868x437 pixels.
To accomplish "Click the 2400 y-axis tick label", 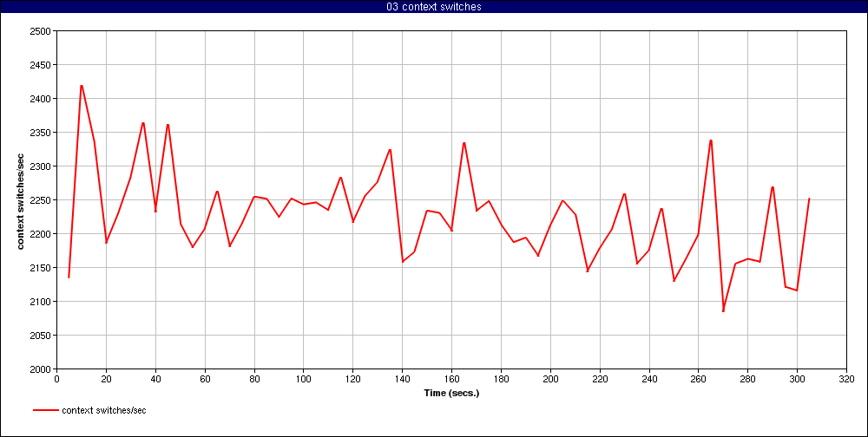I will (x=42, y=99).
